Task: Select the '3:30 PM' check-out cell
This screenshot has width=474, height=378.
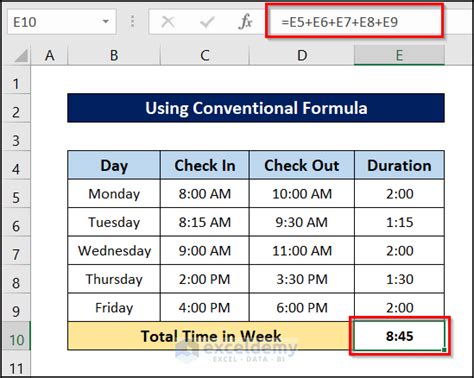Action: pos(302,279)
